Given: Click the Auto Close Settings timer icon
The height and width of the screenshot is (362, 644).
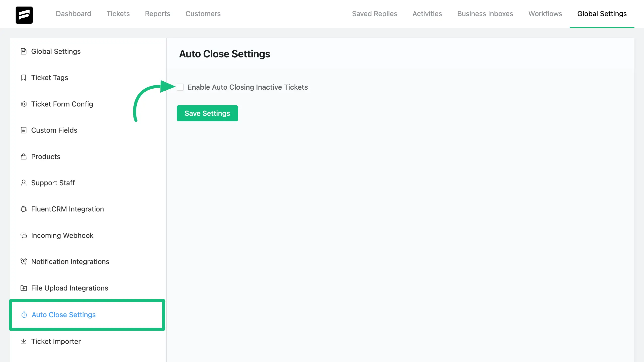Looking at the screenshot, I should click(24, 315).
